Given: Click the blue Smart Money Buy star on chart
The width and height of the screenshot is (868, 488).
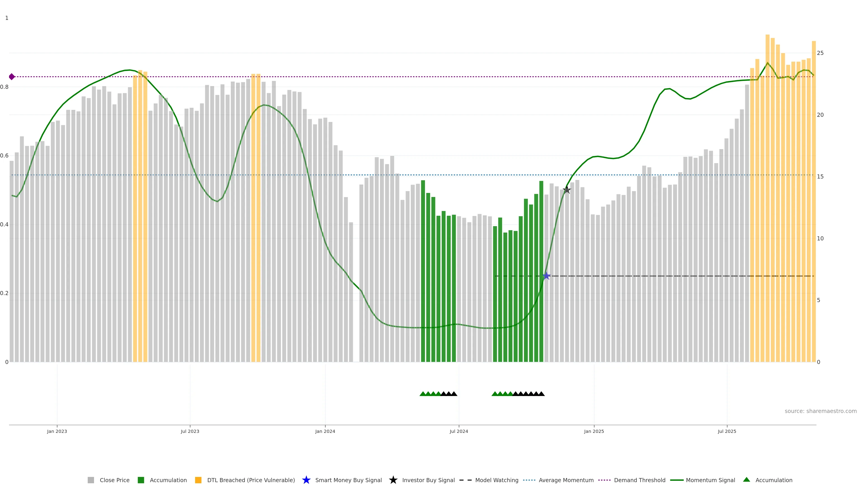Looking at the screenshot, I should pos(546,276).
